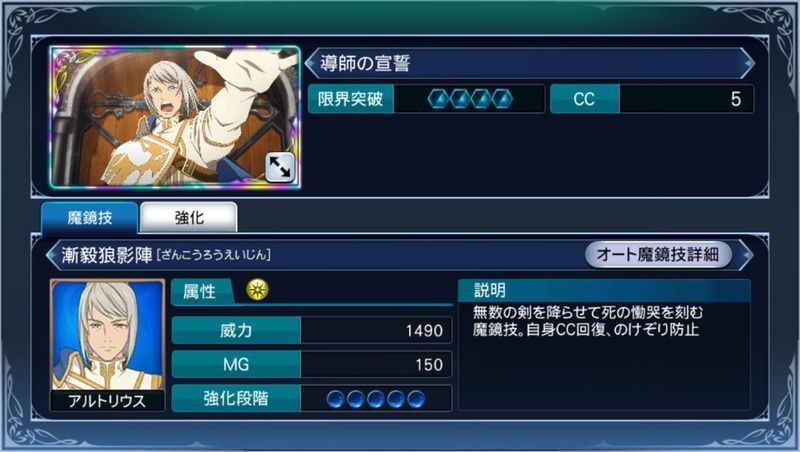Click the last 限界突破 hexagon gem
Viewport: 800px width, 452px height.
[x=502, y=99]
